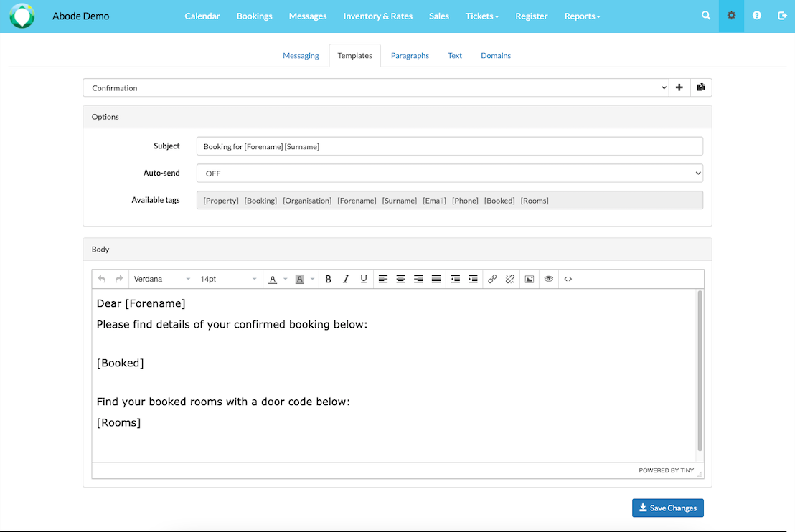This screenshot has height=532, width=795.
Task: Open the Auto-send OFF dropdown
Action: pyautogui.click(x=450, y=174)
